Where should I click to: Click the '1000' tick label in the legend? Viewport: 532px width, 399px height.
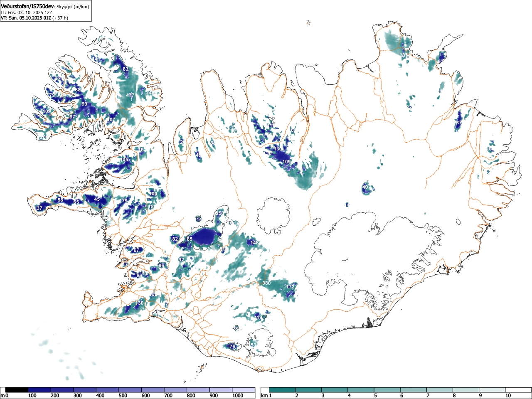[x=238, y=396]
